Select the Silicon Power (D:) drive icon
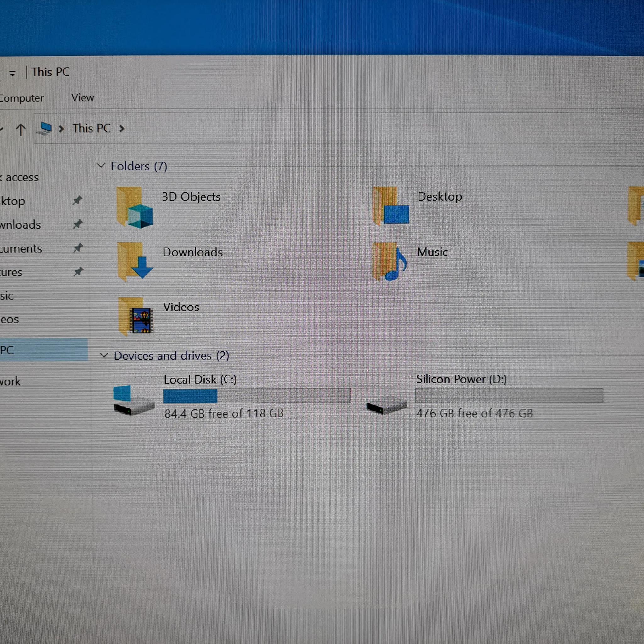The width and height of the screenshot is (644, 644). pos(387,404)
